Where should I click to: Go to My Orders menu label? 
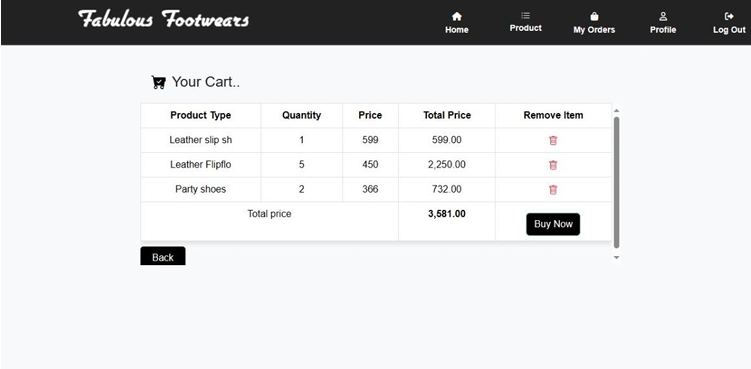point(594,30)
